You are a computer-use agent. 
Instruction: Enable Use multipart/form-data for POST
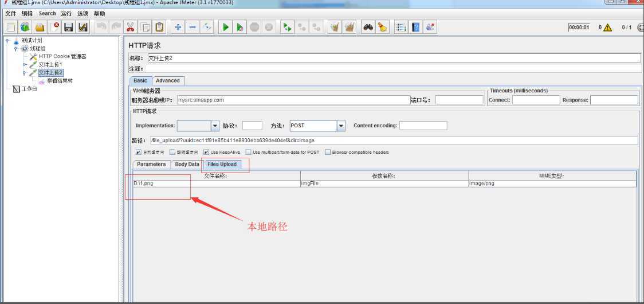pos(249,153)
